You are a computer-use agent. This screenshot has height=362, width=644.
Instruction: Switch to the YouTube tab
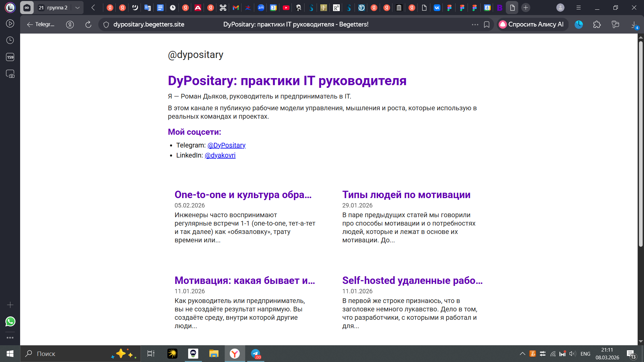(286, 8)
